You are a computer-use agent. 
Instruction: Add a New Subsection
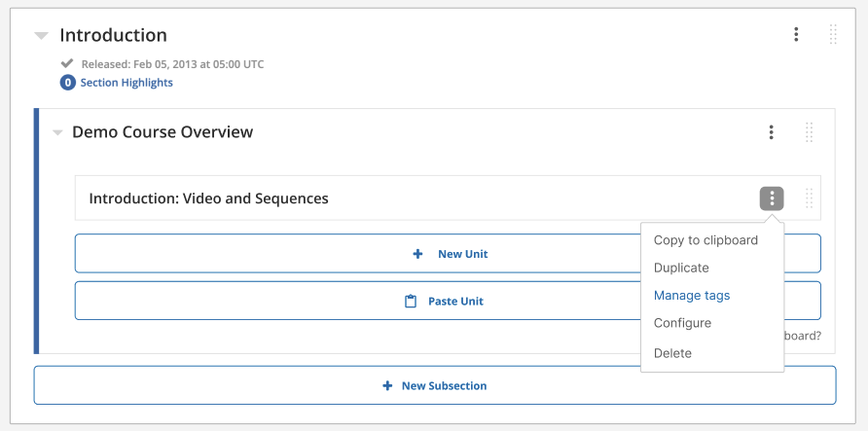coord(434,385)
